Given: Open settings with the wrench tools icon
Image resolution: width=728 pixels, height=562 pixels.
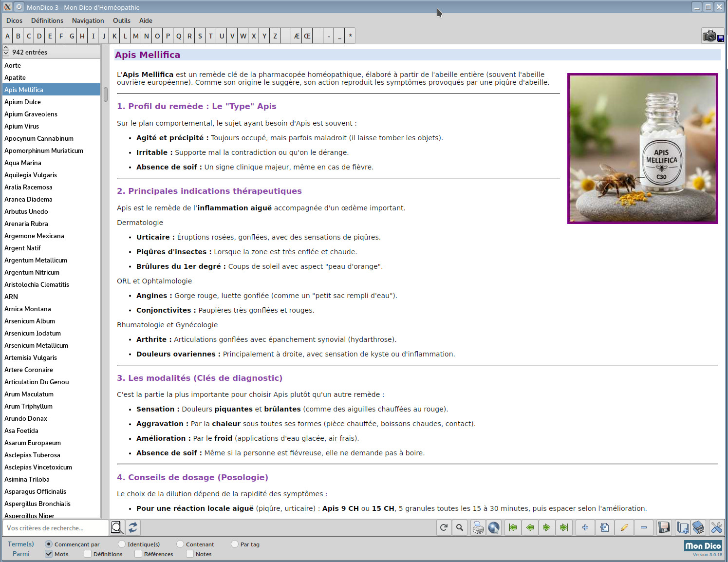Looking at the screenshot, I should click(716, 527).
